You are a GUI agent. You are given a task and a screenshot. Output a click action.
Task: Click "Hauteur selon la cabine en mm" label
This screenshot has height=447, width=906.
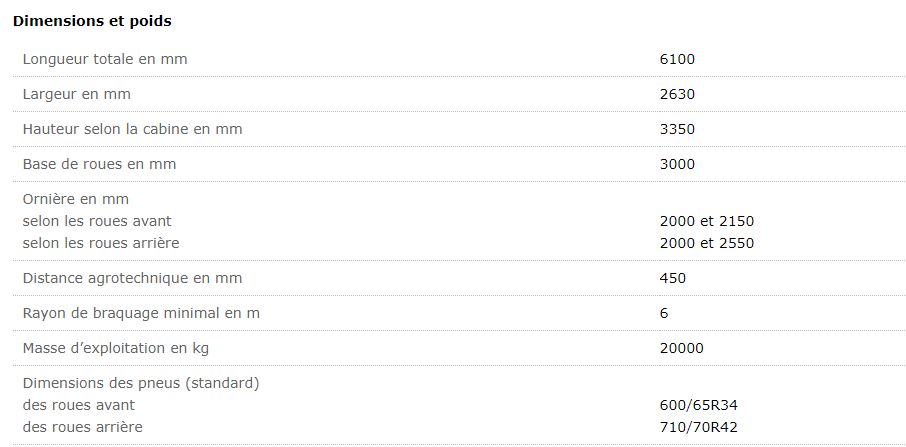(132, 129)
